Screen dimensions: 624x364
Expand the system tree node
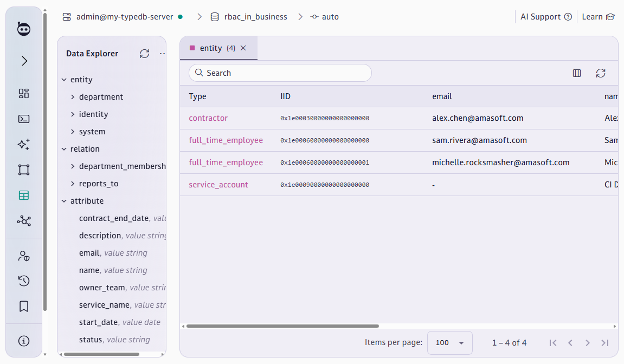[x=73, y=132]
